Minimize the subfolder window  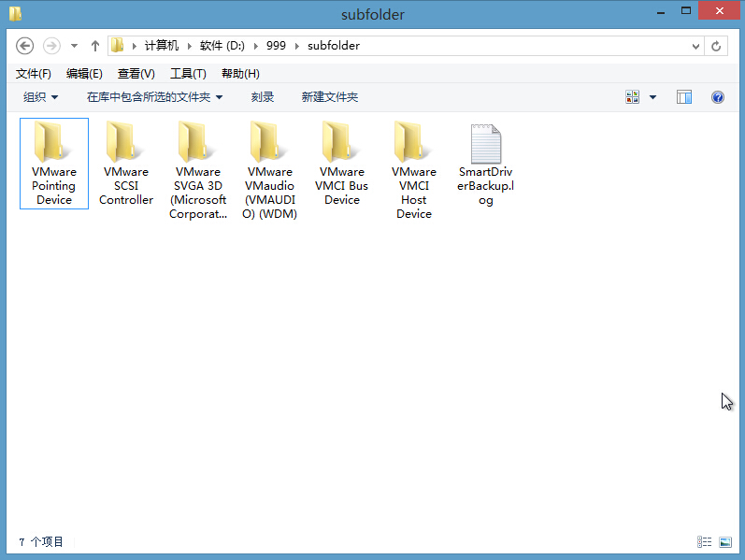pos(661,11)
